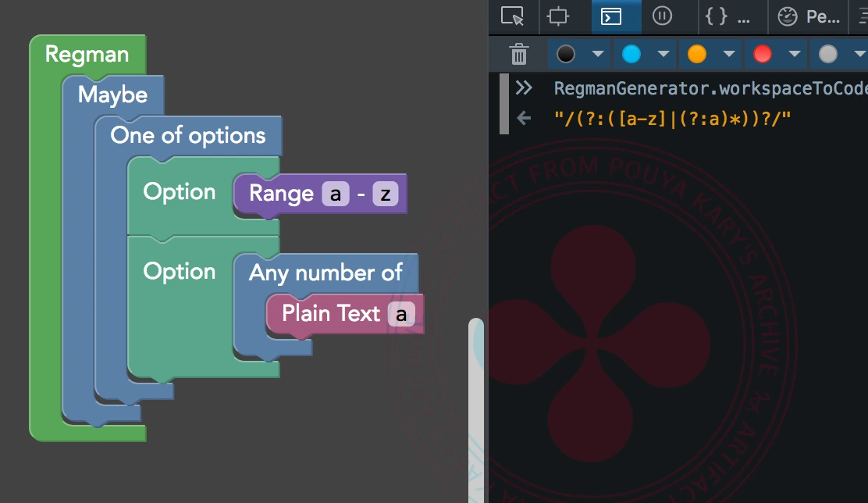
Task: Switch to the Console panel
Action: [x=610, y=16]
